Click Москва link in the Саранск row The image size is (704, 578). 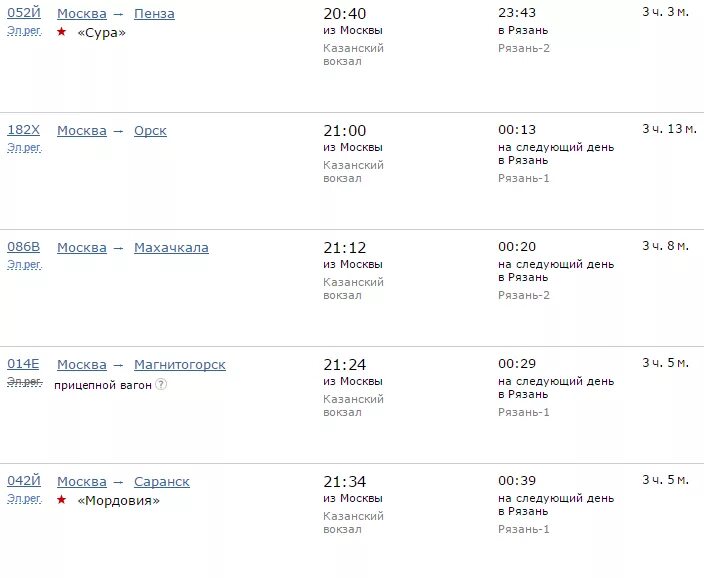82,481
